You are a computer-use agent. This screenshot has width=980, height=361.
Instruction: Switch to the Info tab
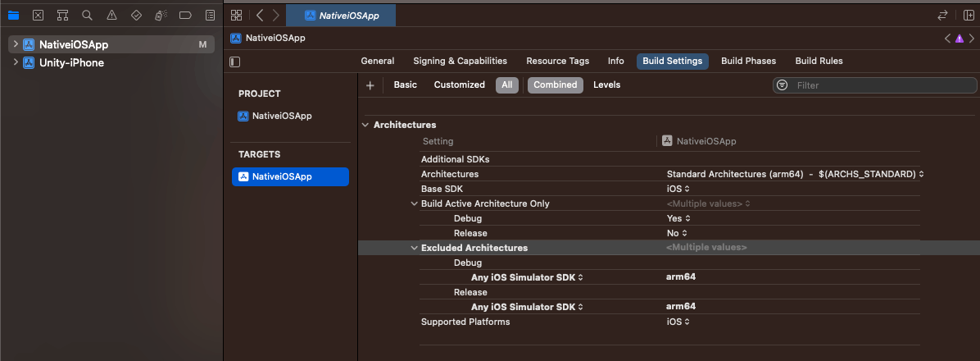click(615, 61)
